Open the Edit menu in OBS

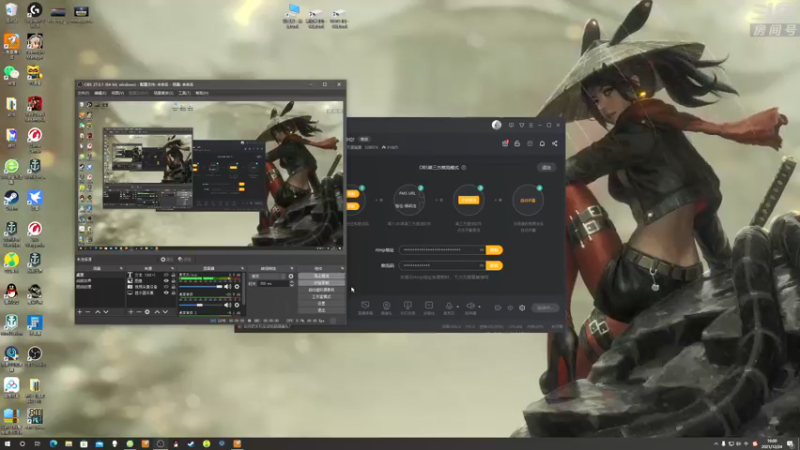pyautogui.click(x=100, y=93)
